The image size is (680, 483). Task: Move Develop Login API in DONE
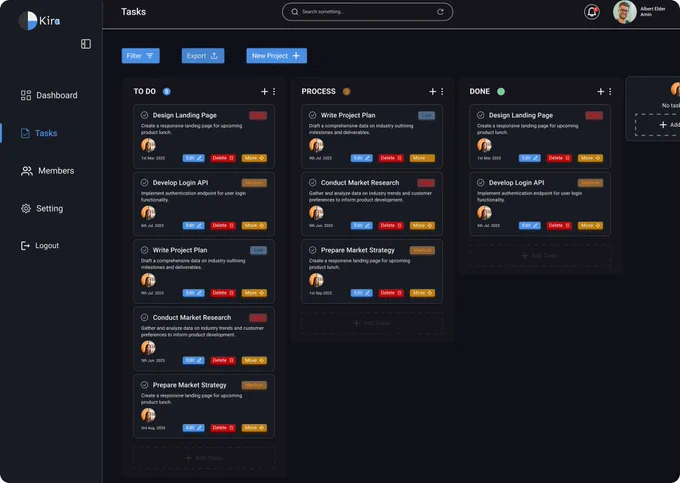[590, 225]
